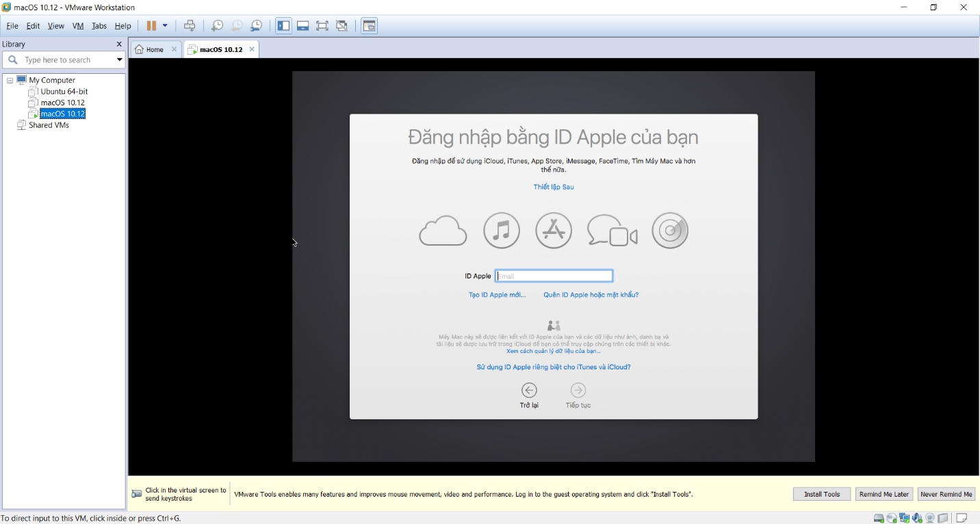
Task: Click the hard disk status icon
Action: (879, 518)
